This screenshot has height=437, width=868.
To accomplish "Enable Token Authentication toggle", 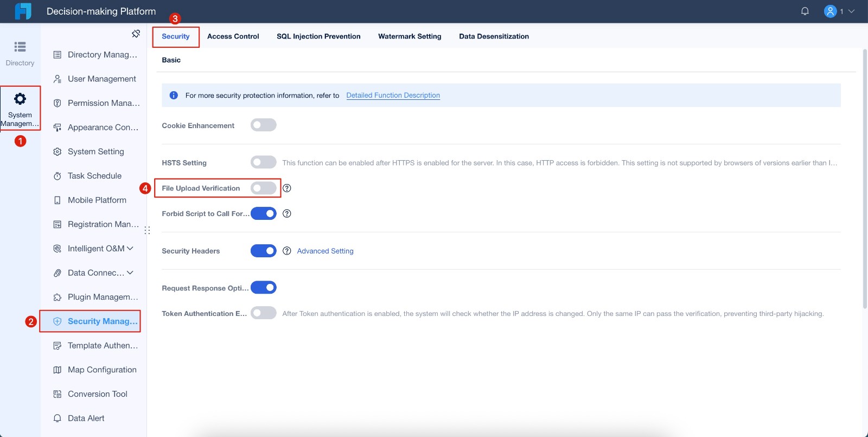I will pyautogui.click(x=264, y=313).
